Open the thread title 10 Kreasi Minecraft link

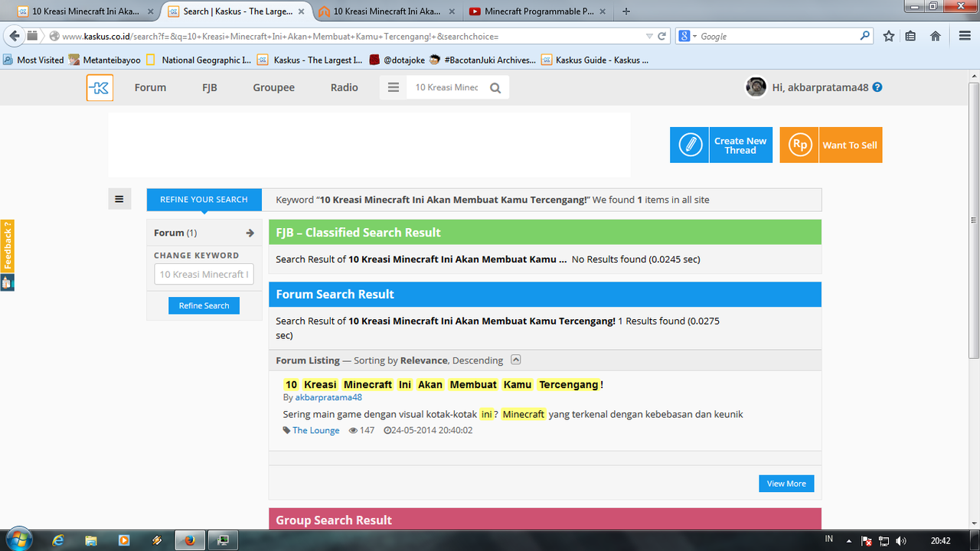pos(443,384)
